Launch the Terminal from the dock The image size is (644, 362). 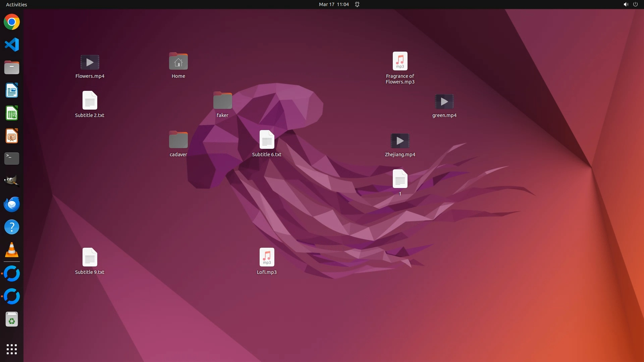(12, 159)
